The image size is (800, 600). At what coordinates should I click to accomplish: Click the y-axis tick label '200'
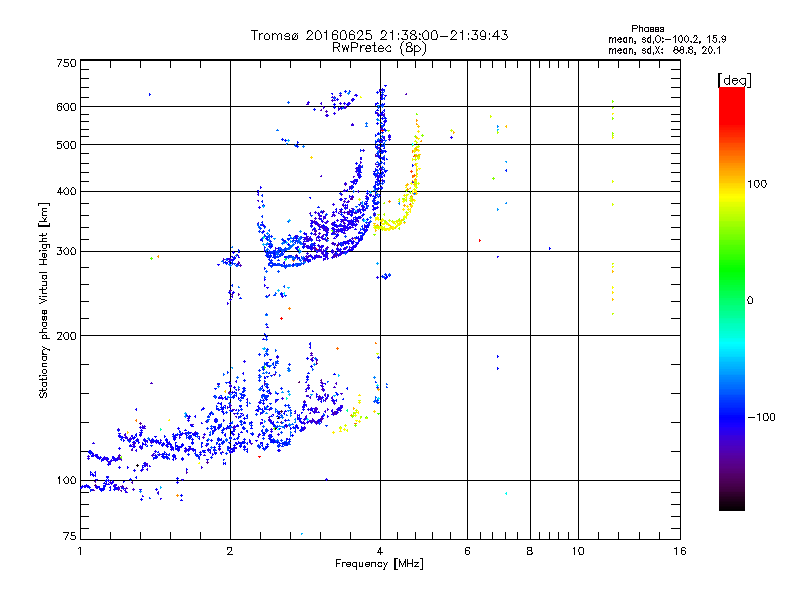tap(66, 336)
